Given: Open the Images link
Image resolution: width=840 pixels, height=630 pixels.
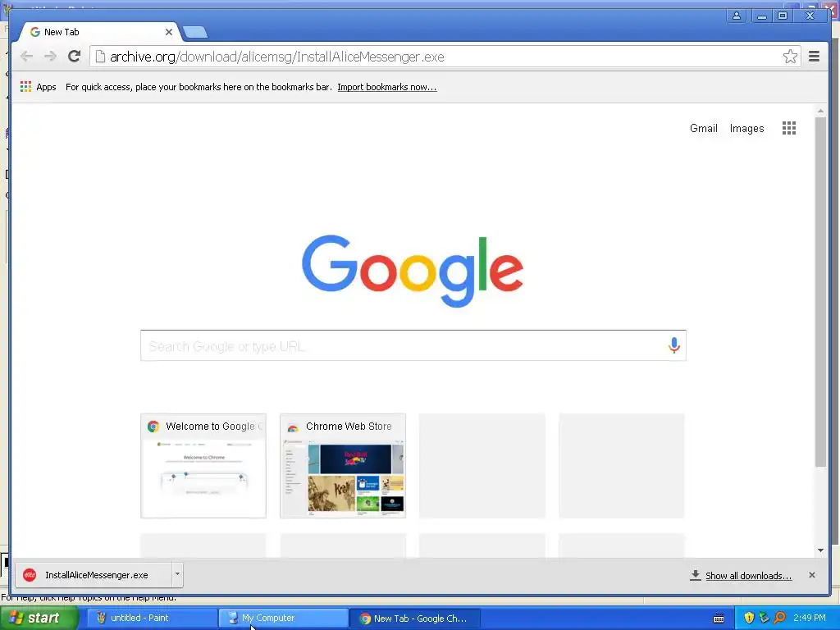Looking at the screenshot, I should [746, 128].
